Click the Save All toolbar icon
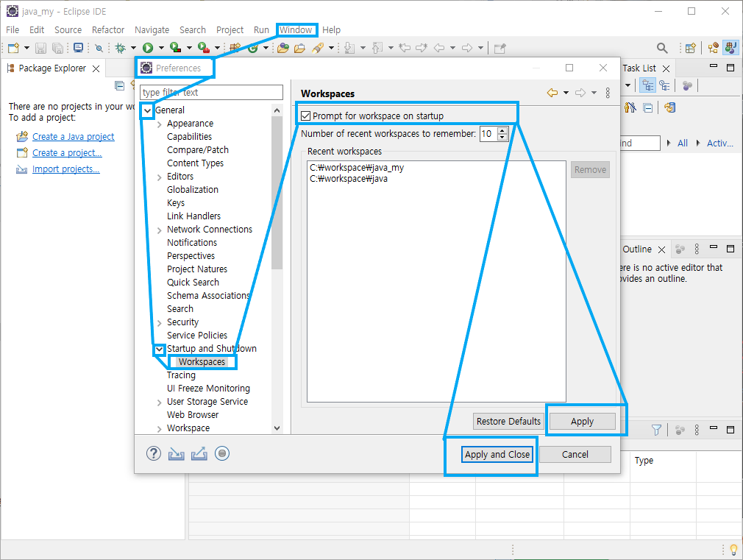This screenshot has width=743, height=560. (x=58, y=48)
